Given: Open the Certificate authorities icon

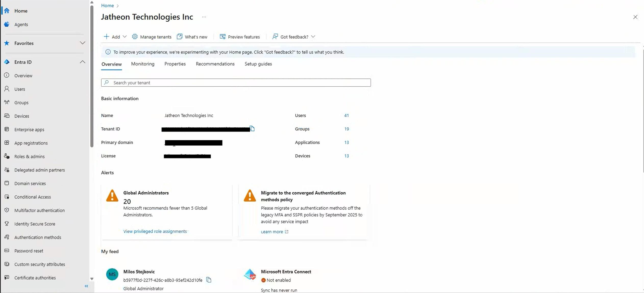Looking at the screenshot, I should pos(7,277).
